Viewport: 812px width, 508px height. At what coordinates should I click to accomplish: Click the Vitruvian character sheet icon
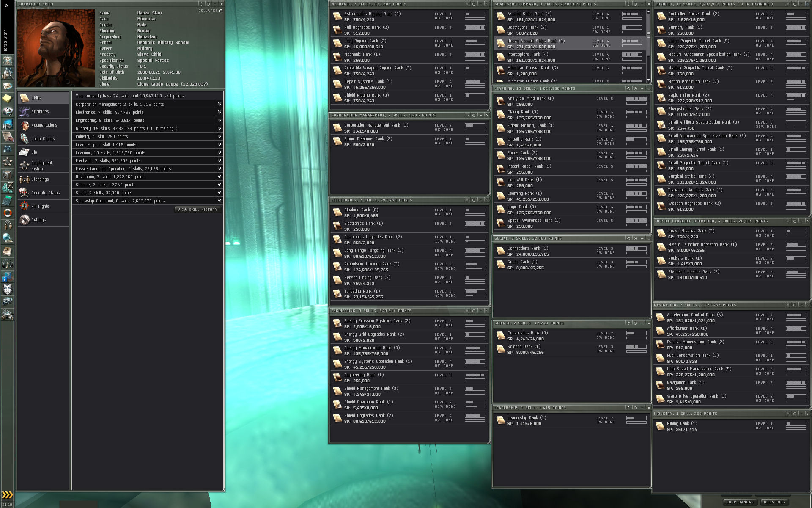click(x=8, y=61)
